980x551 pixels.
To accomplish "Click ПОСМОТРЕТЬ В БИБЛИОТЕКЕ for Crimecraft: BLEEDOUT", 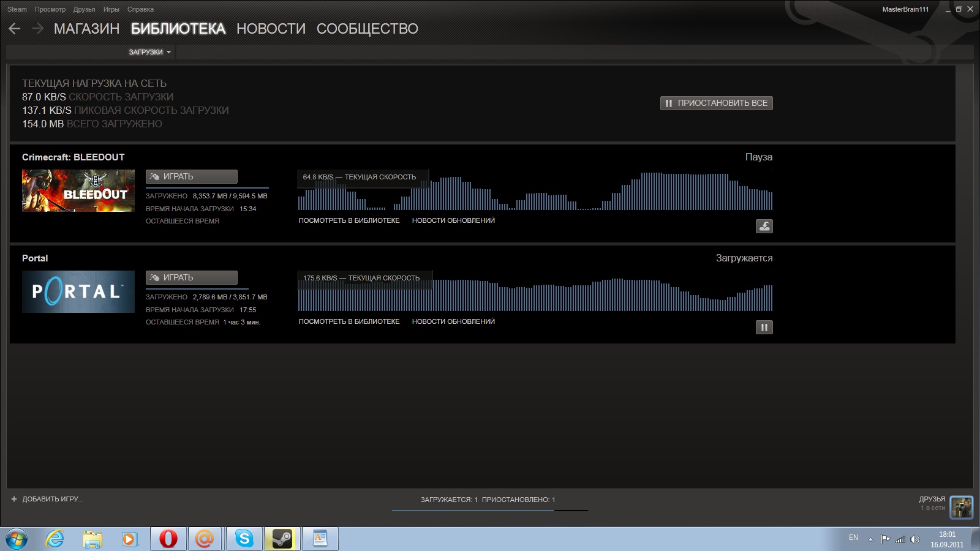I will 349,220.
